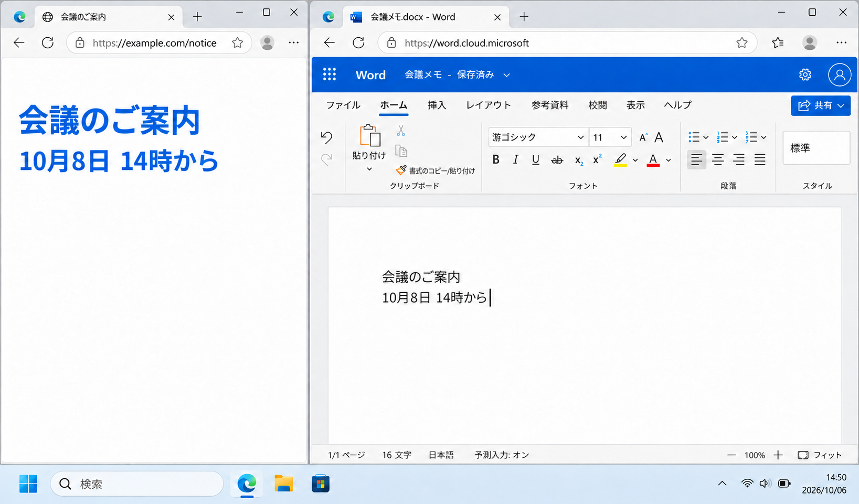Image resolution: width=859 pixels, height=504 pixels.
Task: Favorite the word.cloud.microsoft page with the star
Action: [x=741, y=43]
